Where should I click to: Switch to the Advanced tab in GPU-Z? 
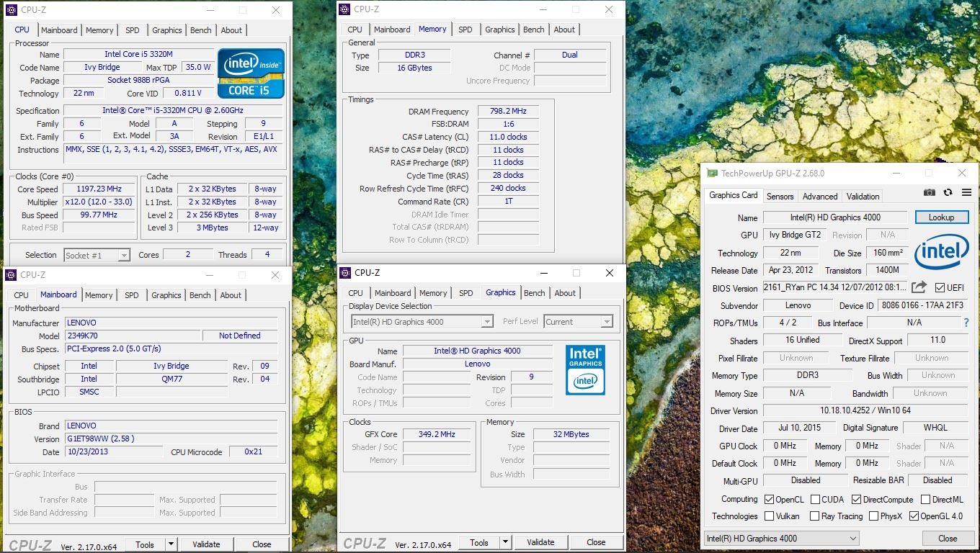[x=820, y=196]
